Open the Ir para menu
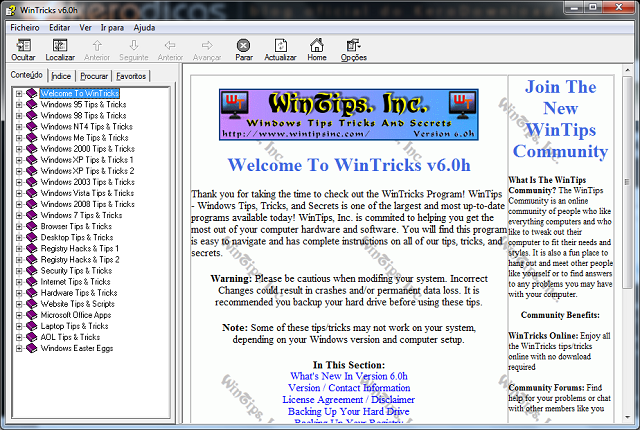Screen dimensions: 640x430 coord(112,28)
